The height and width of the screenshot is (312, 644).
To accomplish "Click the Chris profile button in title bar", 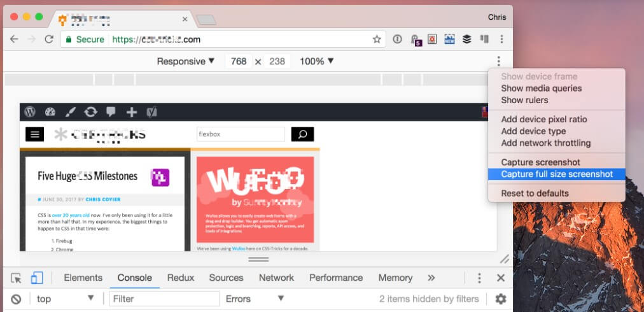I will [497, 17].
